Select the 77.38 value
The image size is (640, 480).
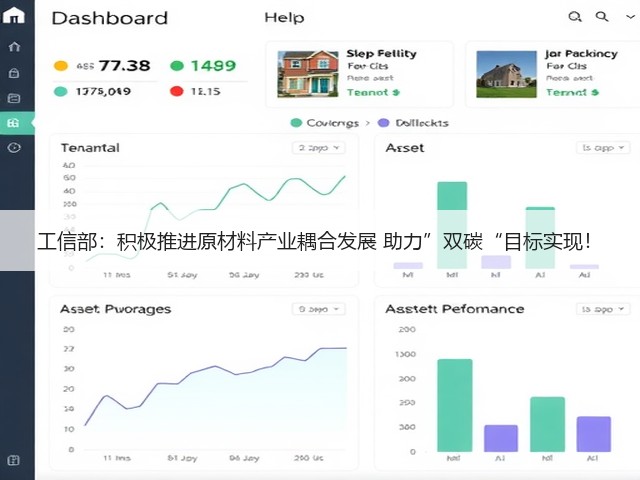click(124, 65)
